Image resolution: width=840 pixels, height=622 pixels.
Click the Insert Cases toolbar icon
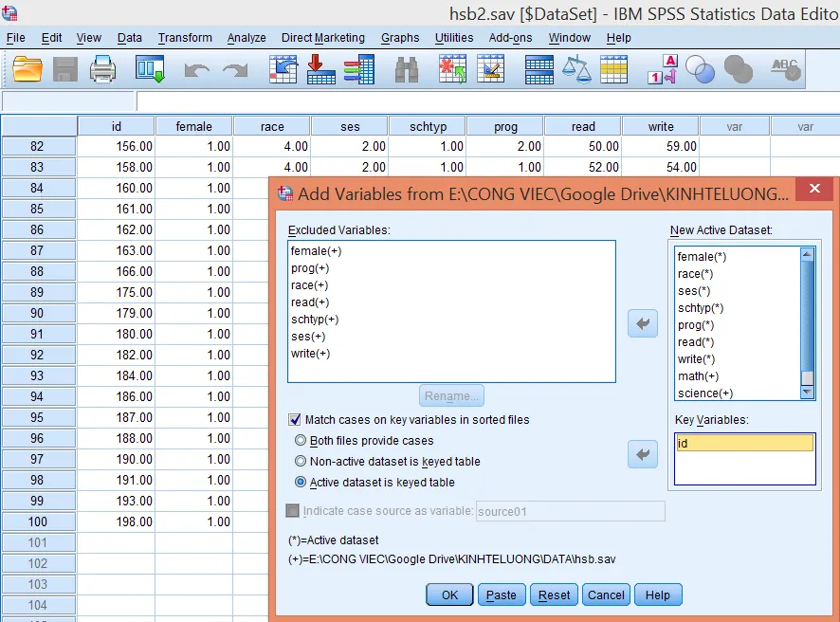[x=452, y=68]
